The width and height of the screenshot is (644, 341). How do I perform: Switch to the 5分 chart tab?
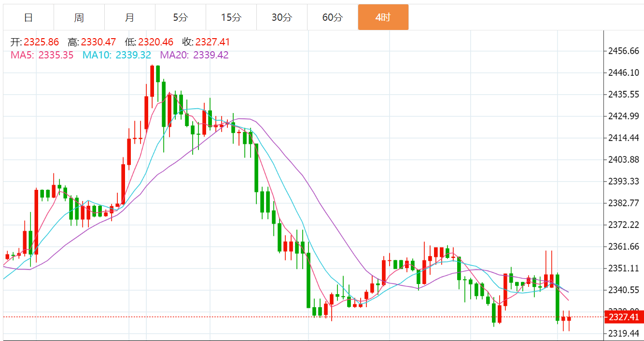[181, 18]
